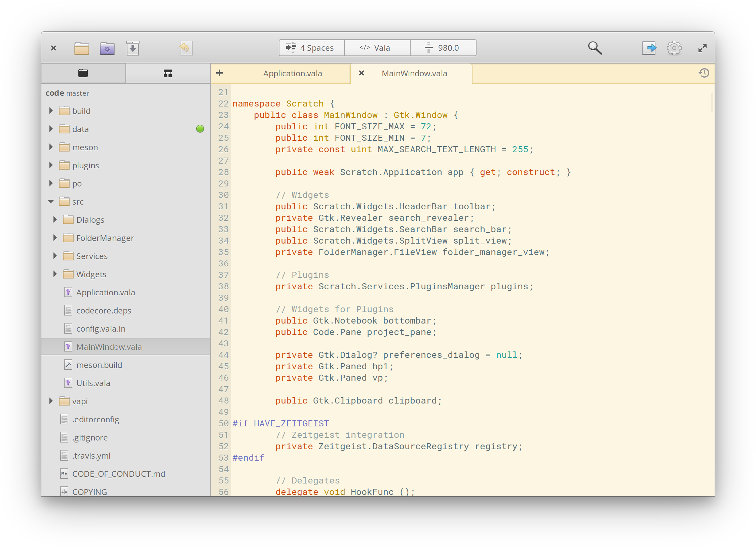
Task: Click the search/magnifier icon in toolbar
Action: (594, 48)
